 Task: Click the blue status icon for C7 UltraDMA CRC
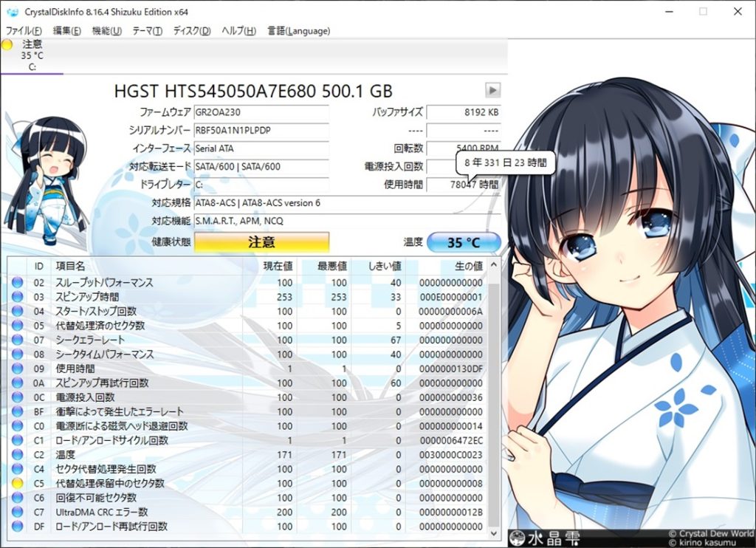[x=18, y=512]
